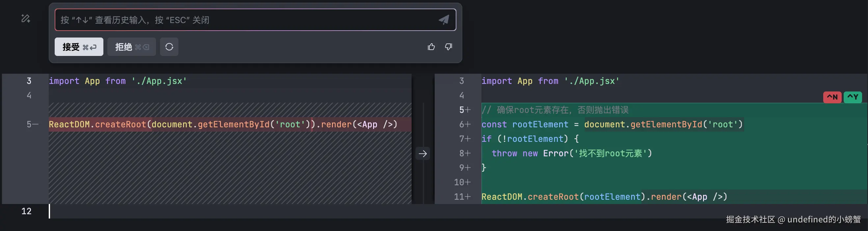The height and width of the screenshot is (231, 868).
Task: Click closing brace on line 9+
Action: click(x=484, y=168)
